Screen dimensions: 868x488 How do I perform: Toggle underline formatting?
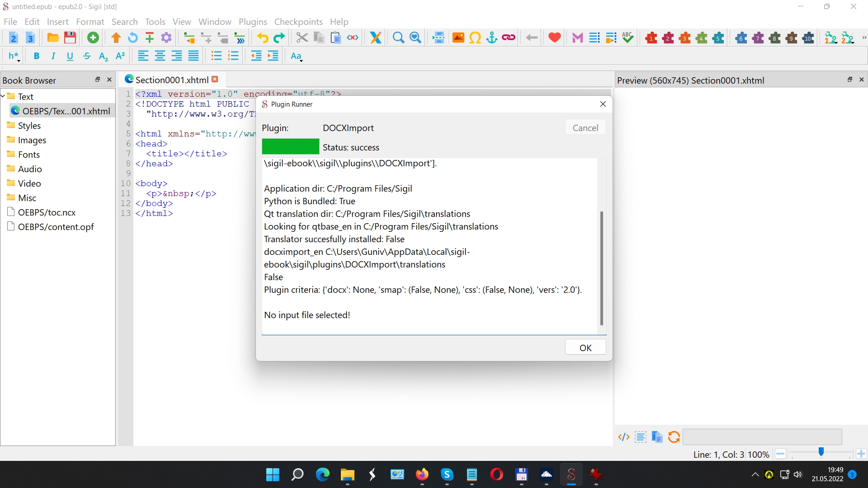70,56
